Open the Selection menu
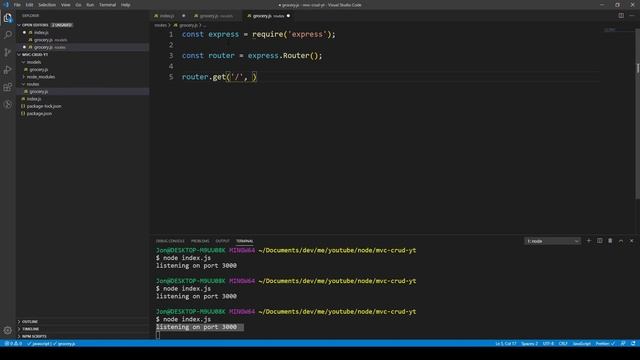 click(47, 5)
